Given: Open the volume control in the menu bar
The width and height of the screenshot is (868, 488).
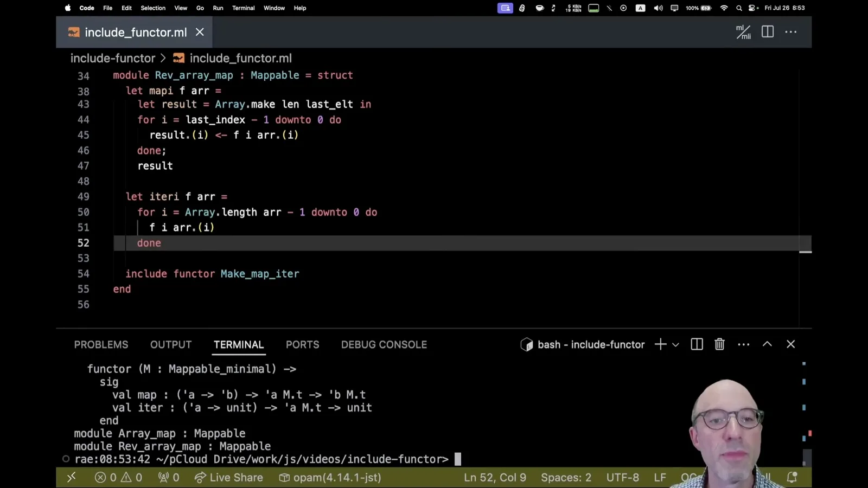Looking at the screenshot, I should [x=658, y=8].
